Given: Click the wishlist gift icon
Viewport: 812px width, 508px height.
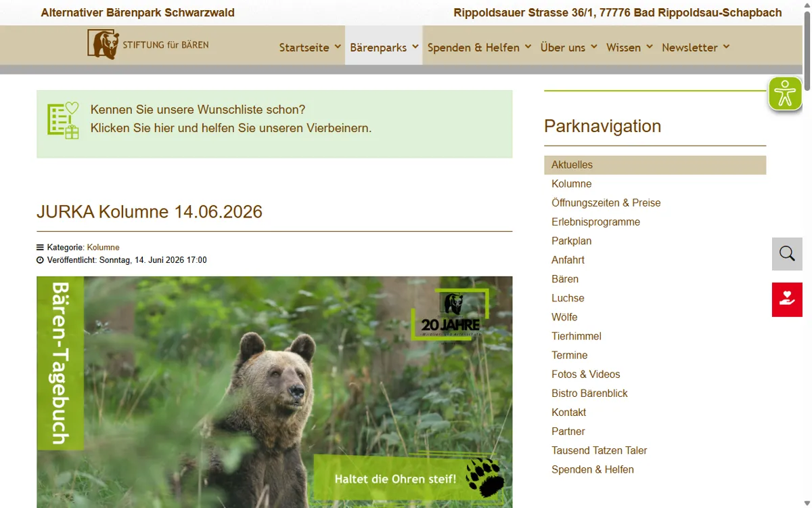Looking at the screenshot, I should pyautogui.click(x=63, y=121).
